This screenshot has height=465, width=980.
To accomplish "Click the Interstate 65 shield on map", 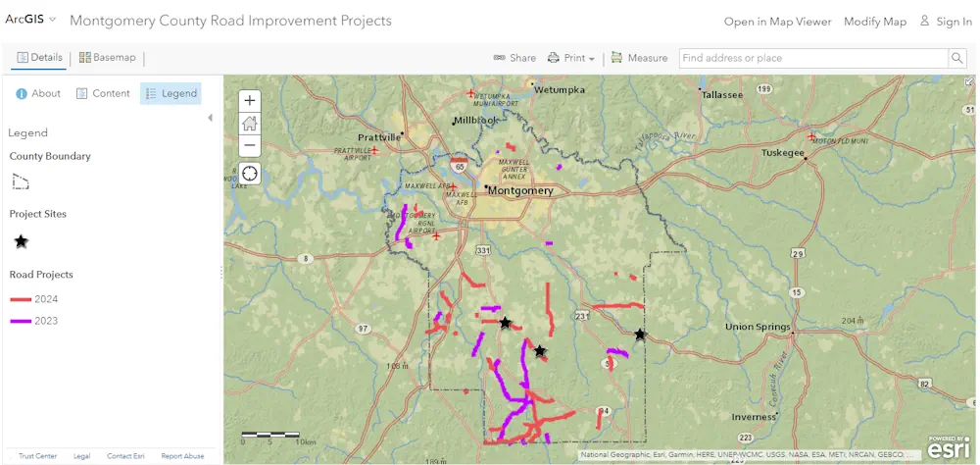I will (x=458, y=167).
